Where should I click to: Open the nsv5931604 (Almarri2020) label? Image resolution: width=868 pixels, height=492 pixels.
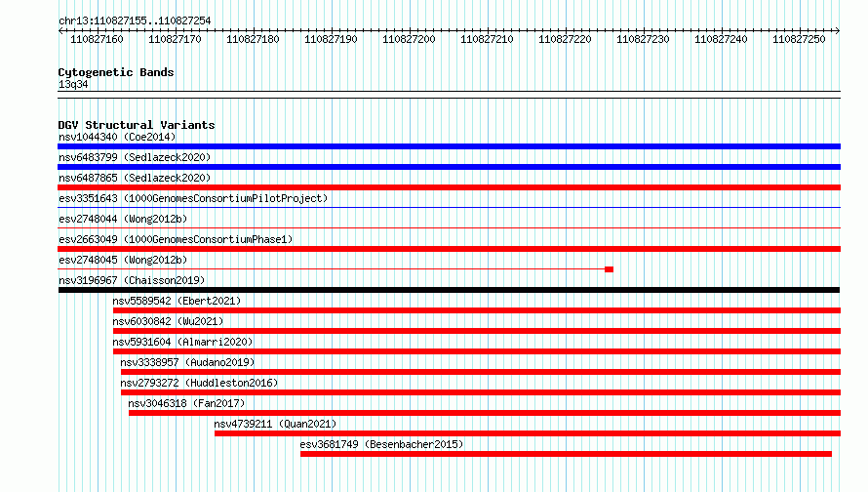pyautogui.click(x=182, y=342)
